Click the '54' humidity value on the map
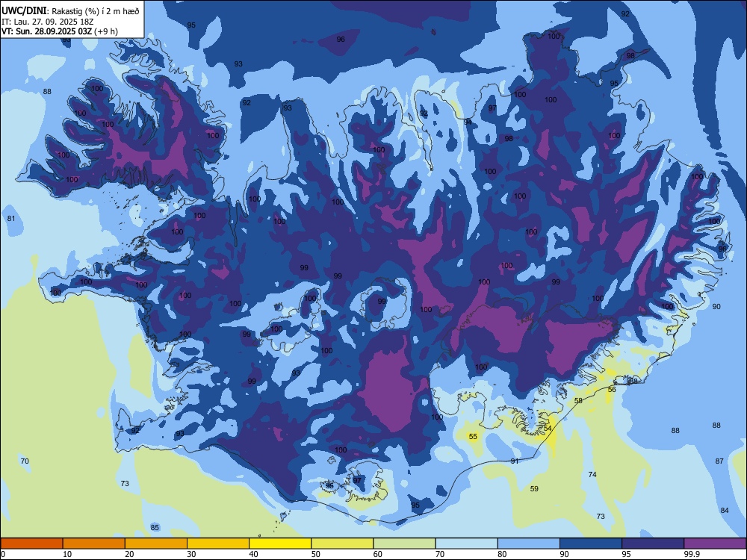Screen dimensions: 747x560 548,428
